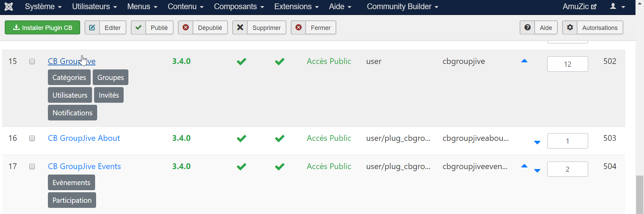Screen dimensions: 644x214
Task: Click the Dépublié toolbar button
Action: coord(203,28)
